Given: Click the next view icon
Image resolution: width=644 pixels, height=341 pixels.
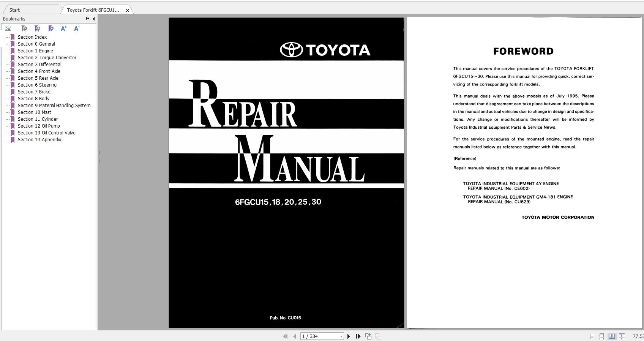Looking at the screenshot, I should 378,336.
